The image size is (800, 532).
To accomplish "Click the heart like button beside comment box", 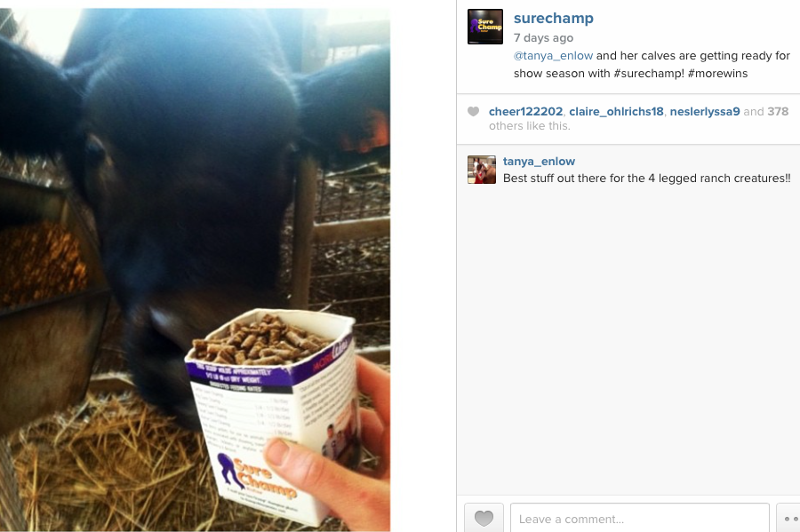I will [x=484, y=519].
